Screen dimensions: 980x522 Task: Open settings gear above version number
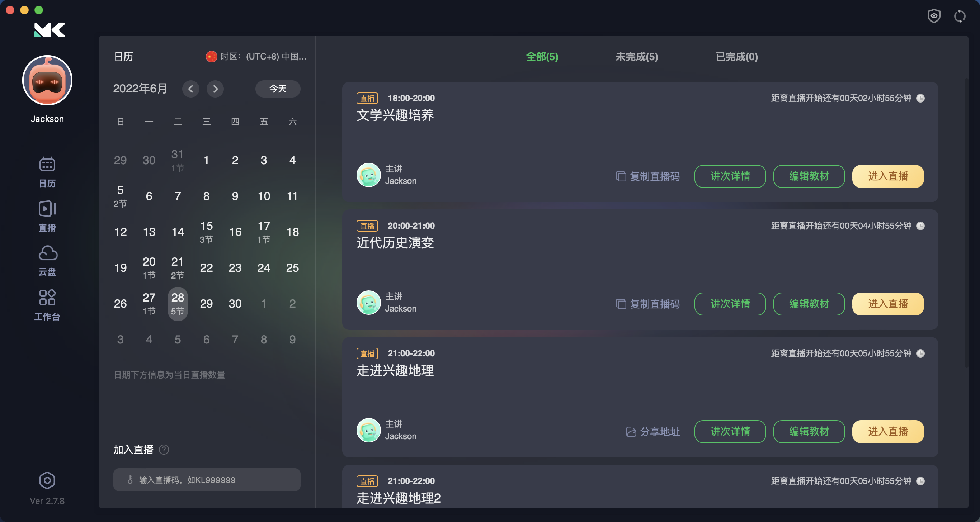coord(47,480)
